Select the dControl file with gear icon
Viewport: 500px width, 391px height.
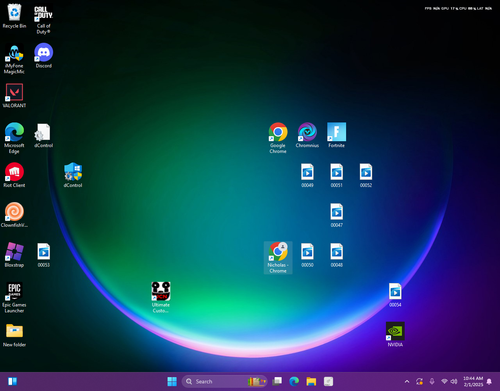point(44,135)
